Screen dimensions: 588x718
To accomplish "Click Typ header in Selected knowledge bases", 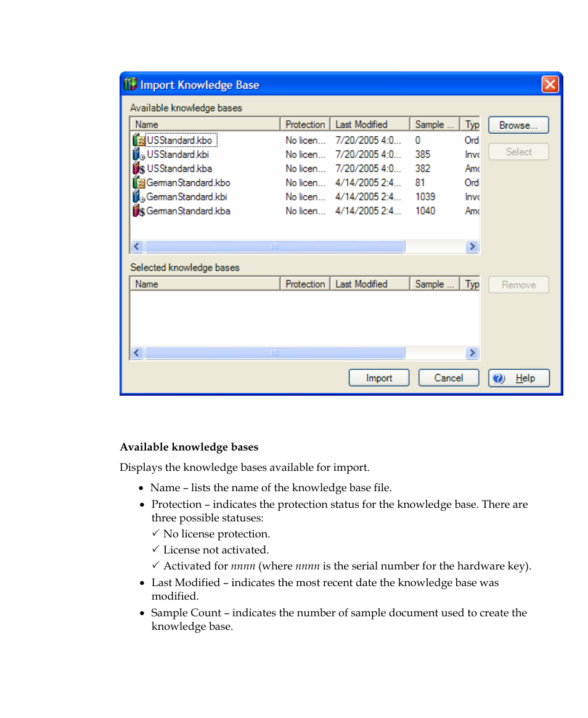I will pos(470,284).
